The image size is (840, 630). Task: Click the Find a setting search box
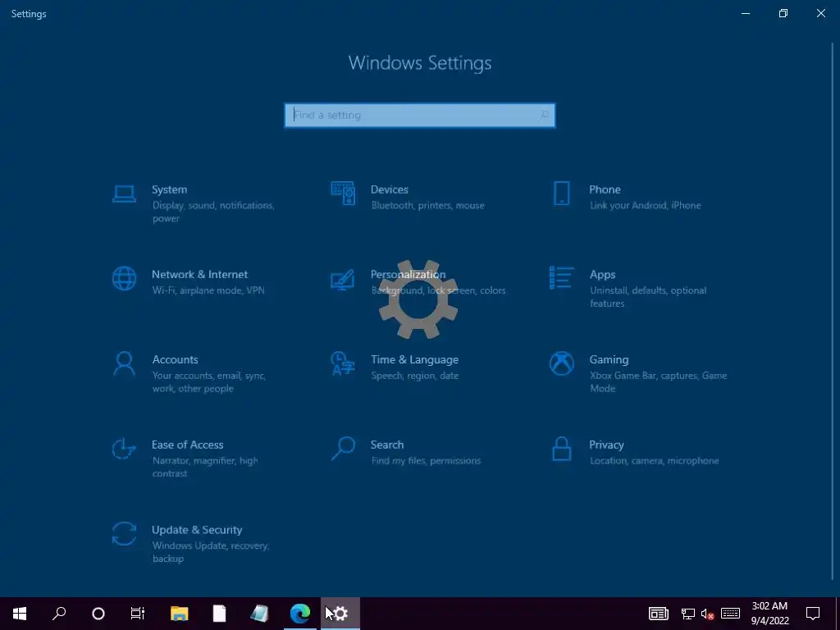coord(420,115)
